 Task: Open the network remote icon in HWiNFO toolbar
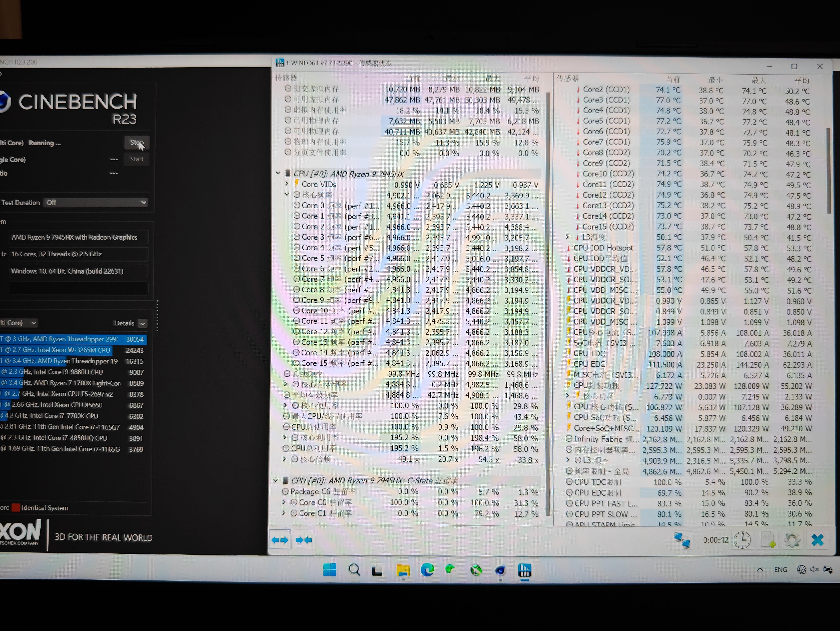click(682, 540)
